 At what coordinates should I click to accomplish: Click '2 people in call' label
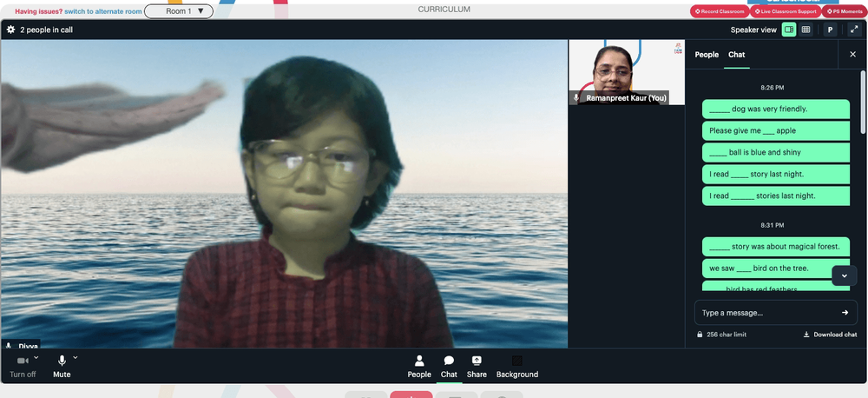(47, 30)
